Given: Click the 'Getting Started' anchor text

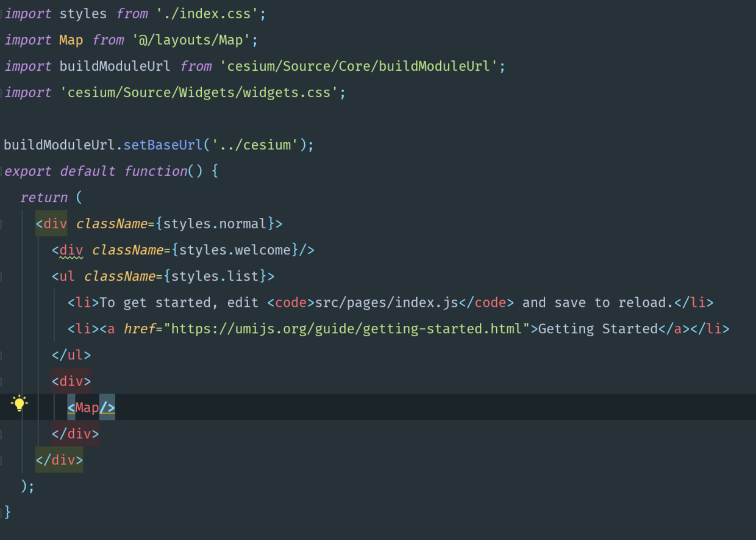Looking at the screenshot, I should 597,329.
